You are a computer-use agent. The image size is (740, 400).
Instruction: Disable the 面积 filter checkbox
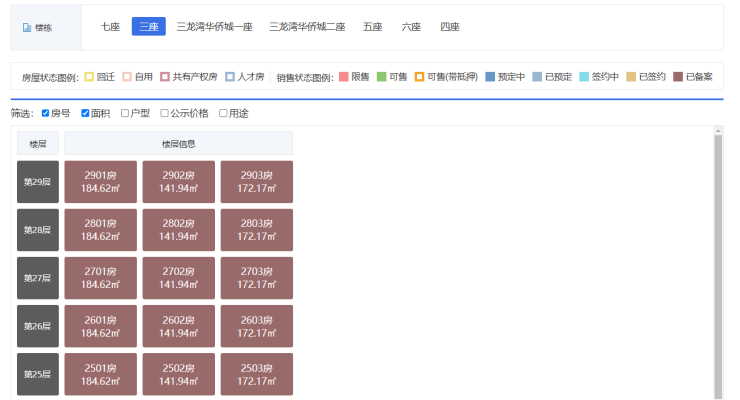coord(86,113)
